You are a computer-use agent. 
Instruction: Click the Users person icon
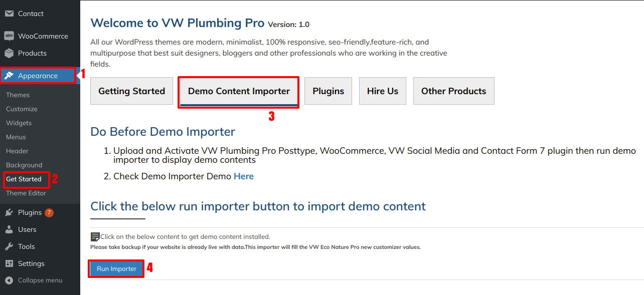pos(9,229)
